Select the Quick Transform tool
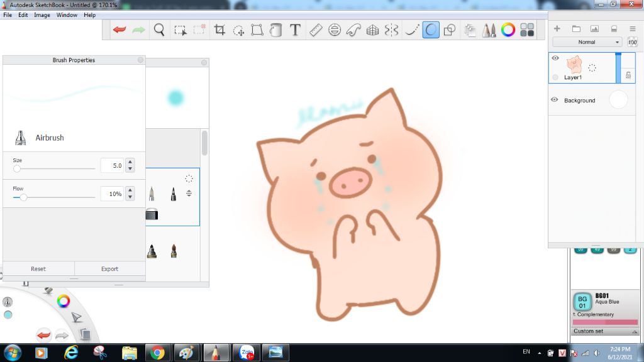Viewport: 644px width, 362px height. 238,30
